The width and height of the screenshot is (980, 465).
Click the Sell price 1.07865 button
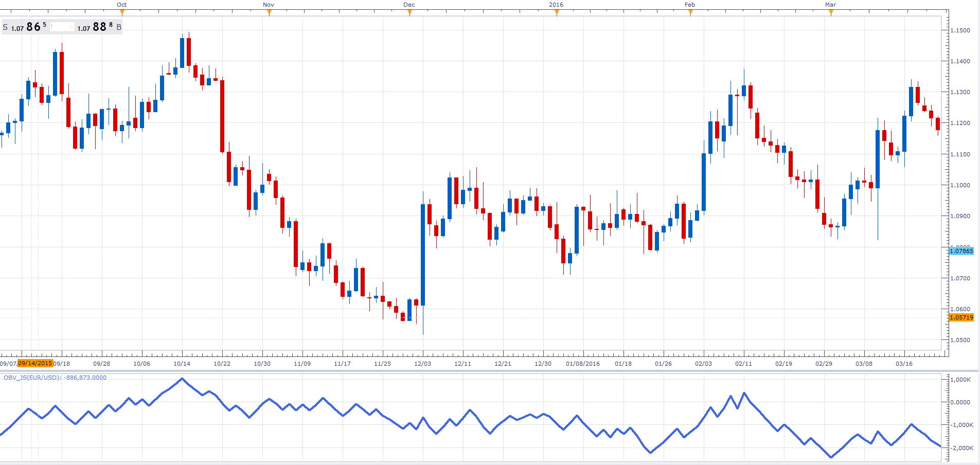coord(25,27)
